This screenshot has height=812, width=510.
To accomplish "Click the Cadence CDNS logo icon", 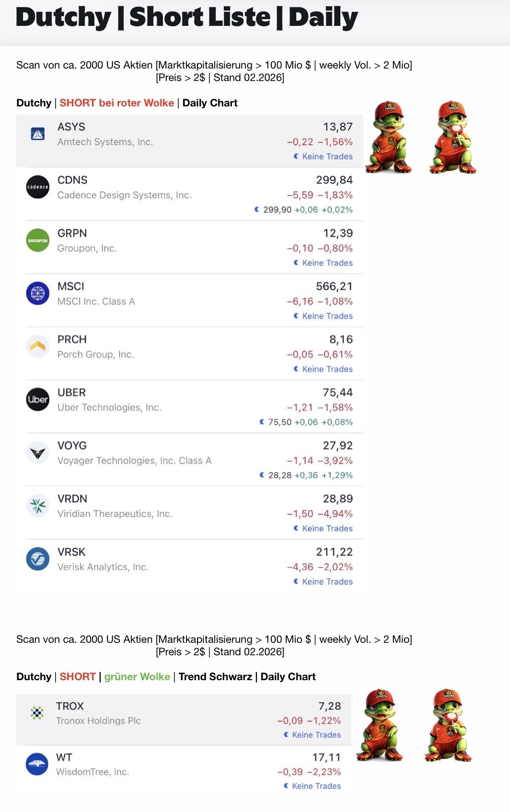I will pyautogui.click(x=38, y=187).
